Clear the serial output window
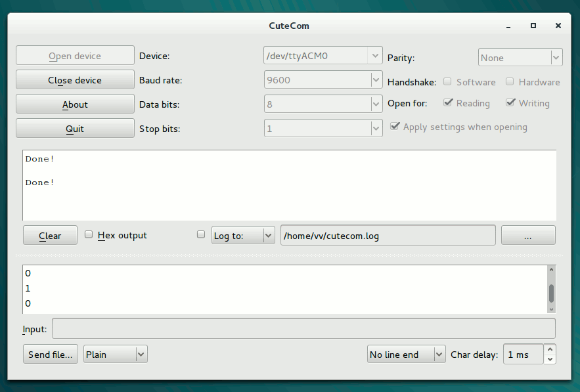Image resolution: width=580 pixels, height=392 pixels. [x=50, y=236]
